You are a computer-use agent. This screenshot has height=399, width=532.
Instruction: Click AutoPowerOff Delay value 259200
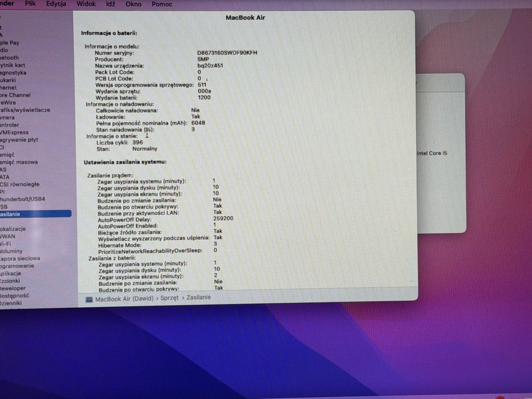223,218
